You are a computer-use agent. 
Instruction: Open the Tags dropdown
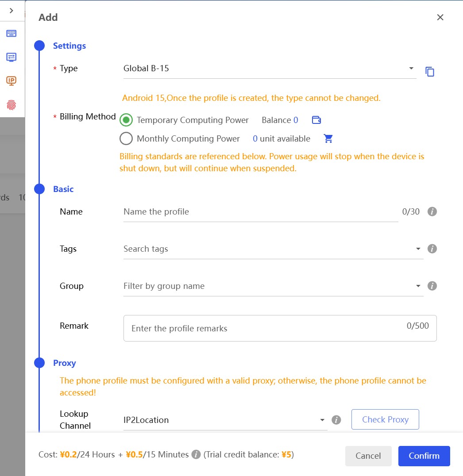click(x=418, y=249)
